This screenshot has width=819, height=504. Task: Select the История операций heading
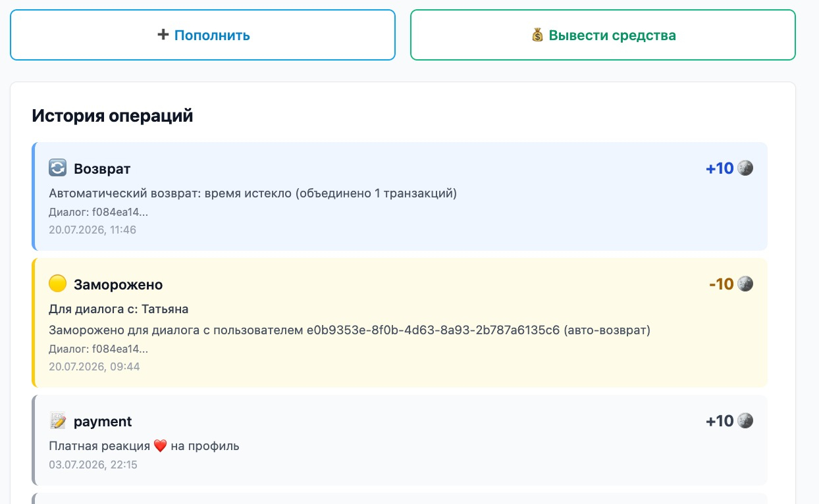(113, 116)
